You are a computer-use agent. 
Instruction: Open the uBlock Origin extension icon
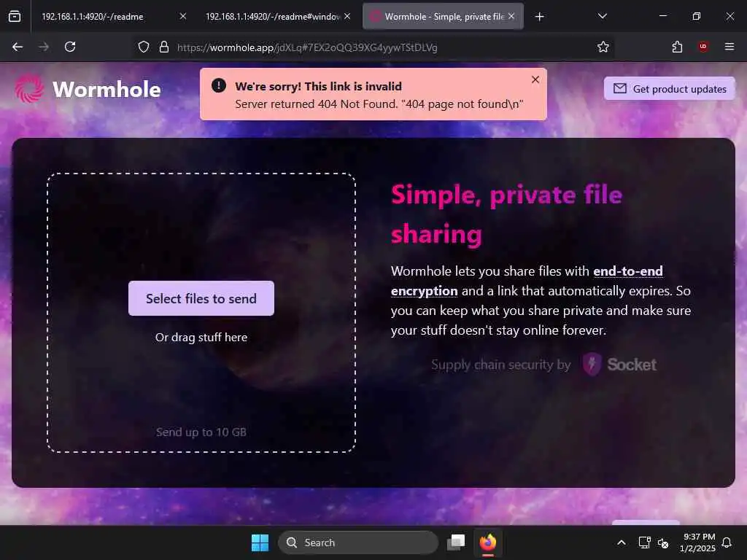click(703, 47)
